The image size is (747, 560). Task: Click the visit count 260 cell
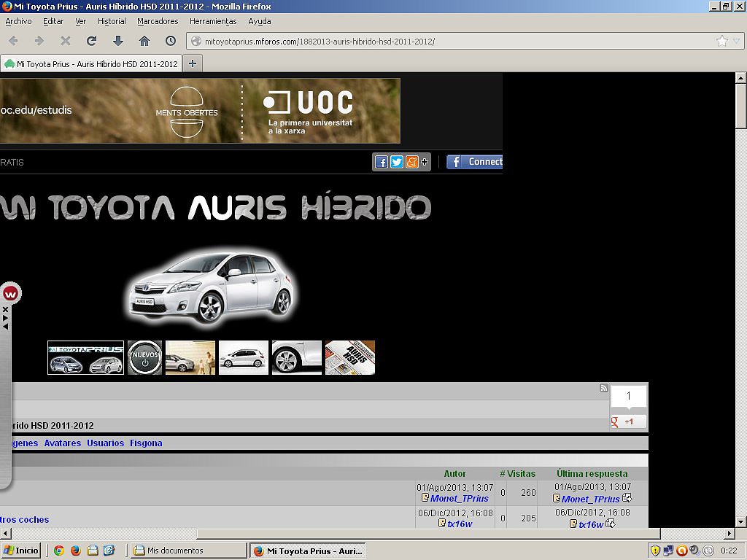[x=521, y=493]
